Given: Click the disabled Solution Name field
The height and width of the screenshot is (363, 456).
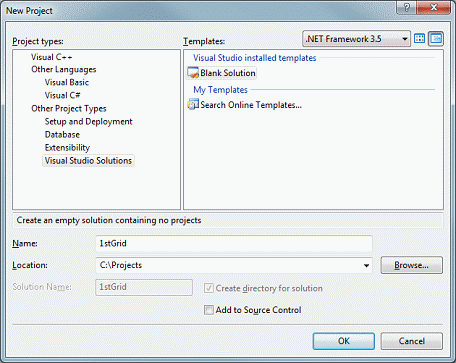Looking at the screenshot, I should point(144,287).
